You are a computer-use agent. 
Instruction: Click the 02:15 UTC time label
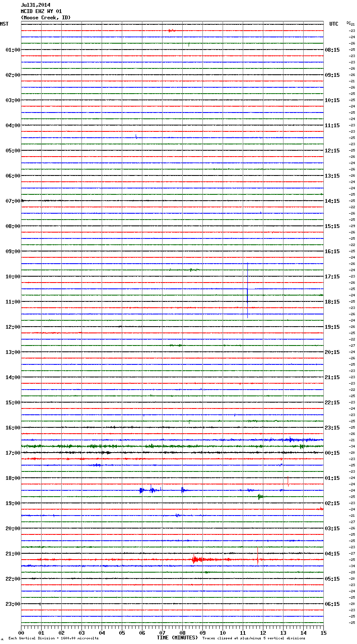[x=332, y=503]
